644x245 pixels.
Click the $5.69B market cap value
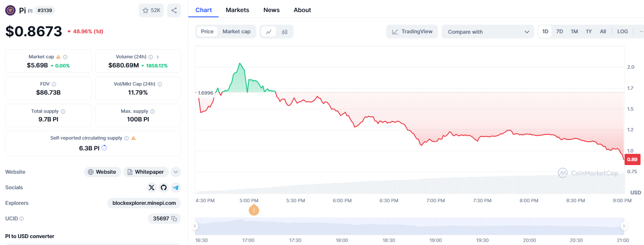tap(37, 66)
